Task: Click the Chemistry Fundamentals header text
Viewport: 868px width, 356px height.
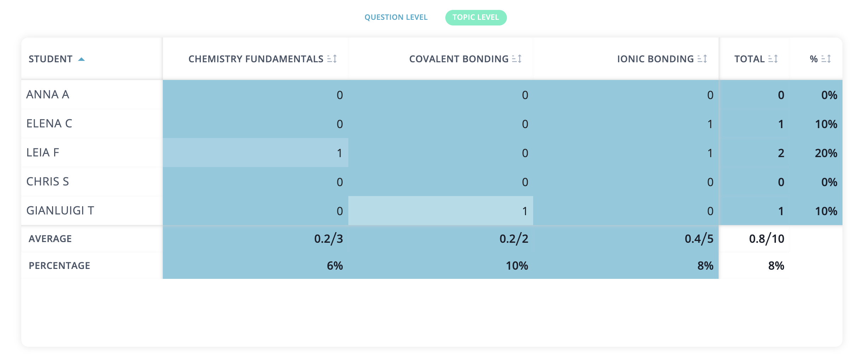Action: point(256,59)
